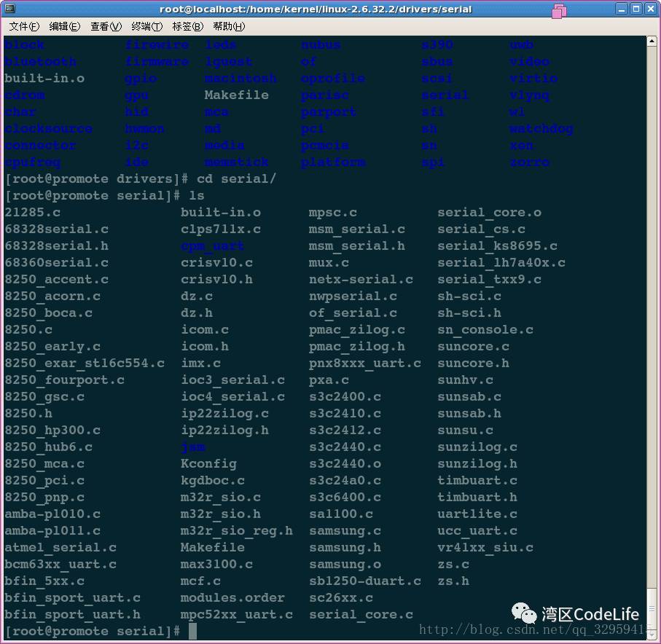Click the 'ls' command line in serial

(x=104, y=195)
